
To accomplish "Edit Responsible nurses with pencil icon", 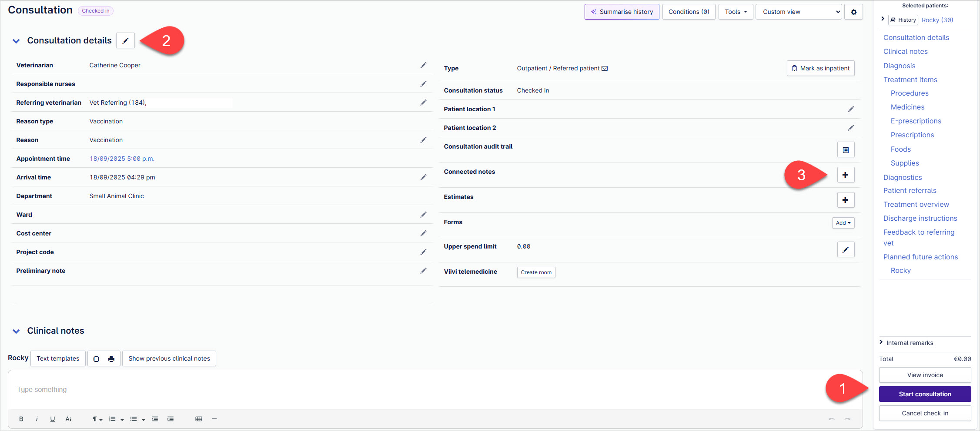I will point(423,84).
